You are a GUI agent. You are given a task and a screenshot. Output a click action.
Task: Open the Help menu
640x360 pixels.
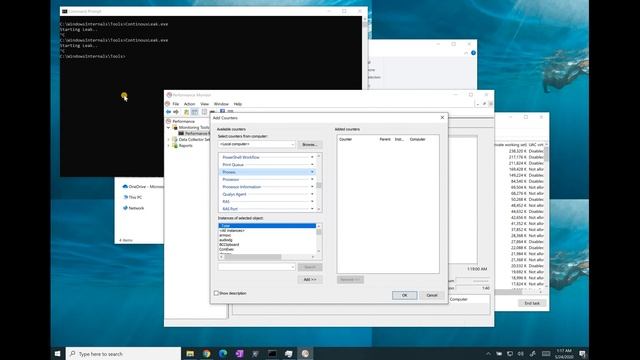point(238,104)
